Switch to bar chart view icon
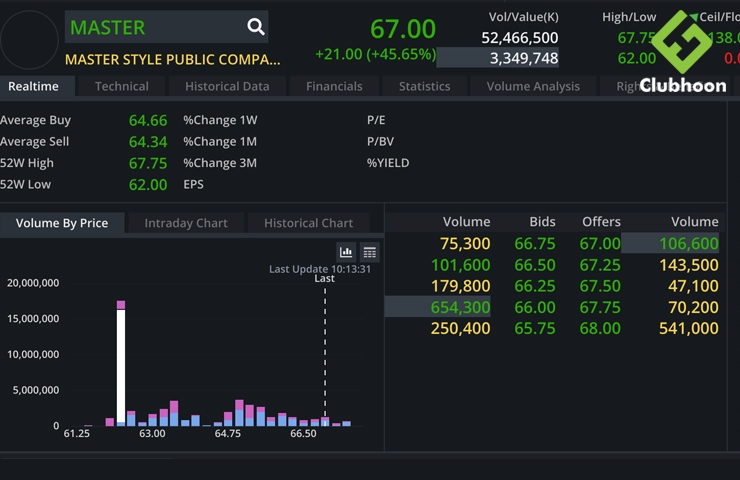The height and width of the screenshot is (480, 740). click(346, 253)
